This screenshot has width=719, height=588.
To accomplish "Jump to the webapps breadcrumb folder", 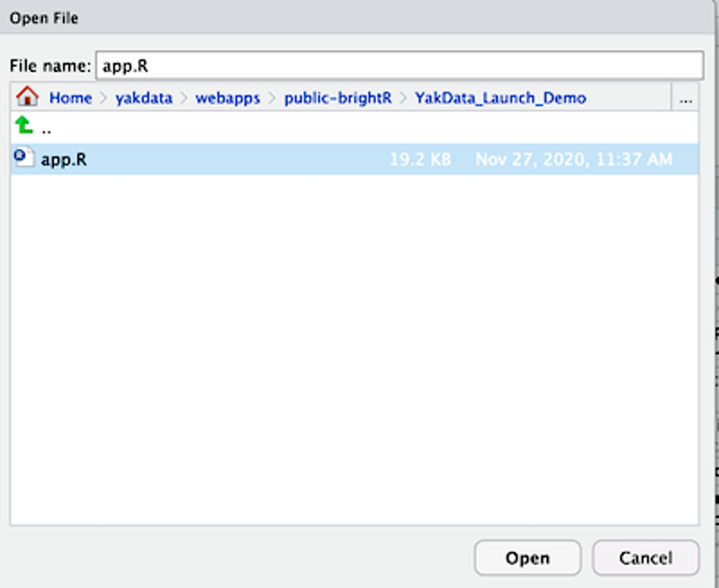I will 227,98.
